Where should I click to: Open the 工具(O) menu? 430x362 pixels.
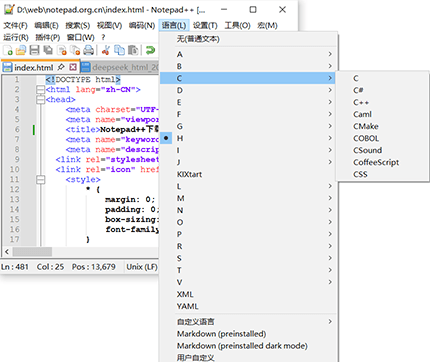(237, 26)
